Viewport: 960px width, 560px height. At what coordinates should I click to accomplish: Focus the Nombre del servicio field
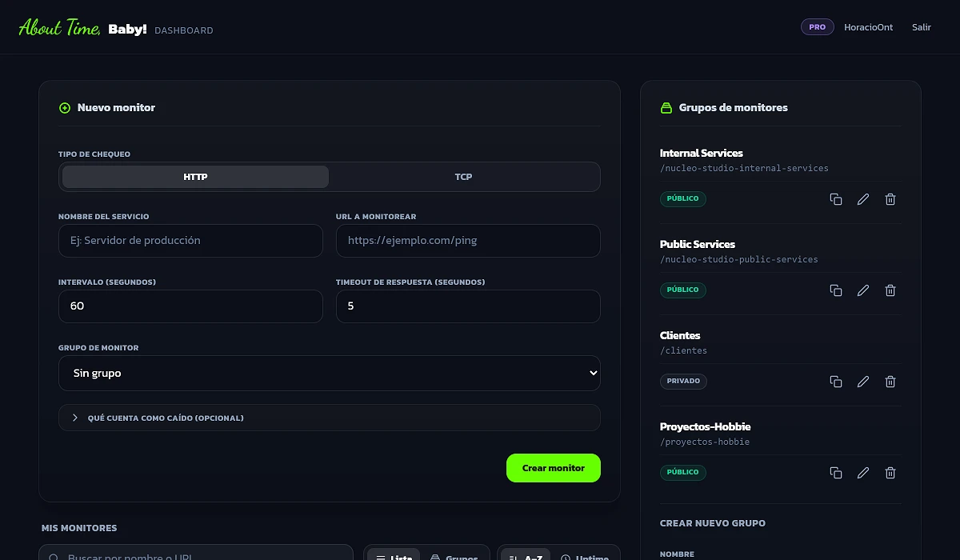(190, 241)
